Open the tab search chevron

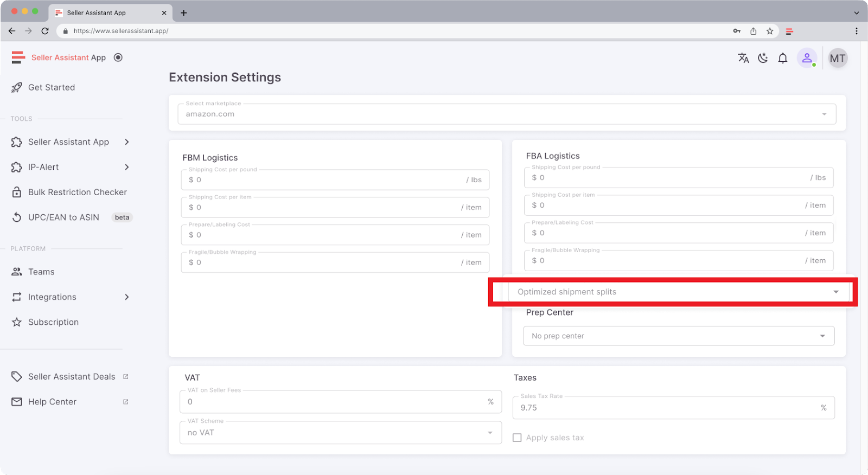tap(857, 13)
